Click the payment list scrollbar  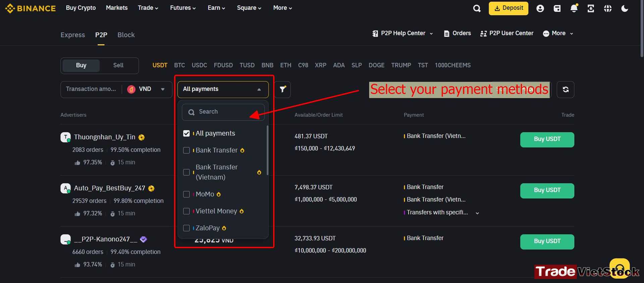[267, 150]
